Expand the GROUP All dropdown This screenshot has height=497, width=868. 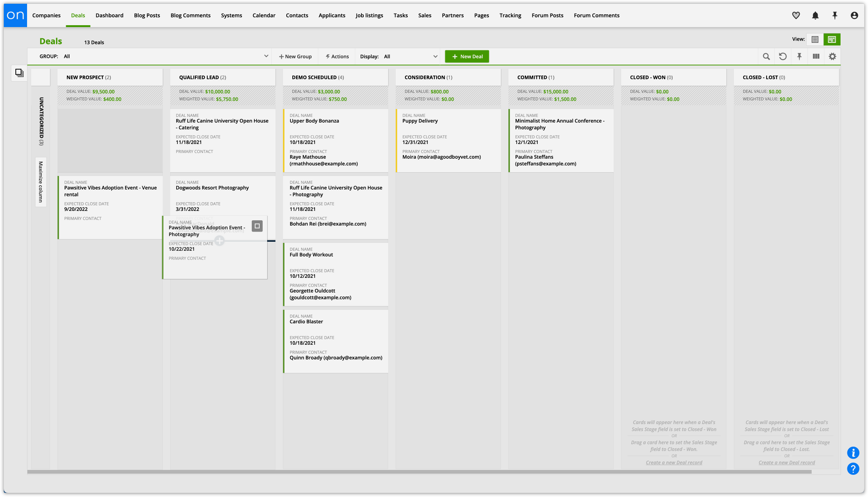266,56
